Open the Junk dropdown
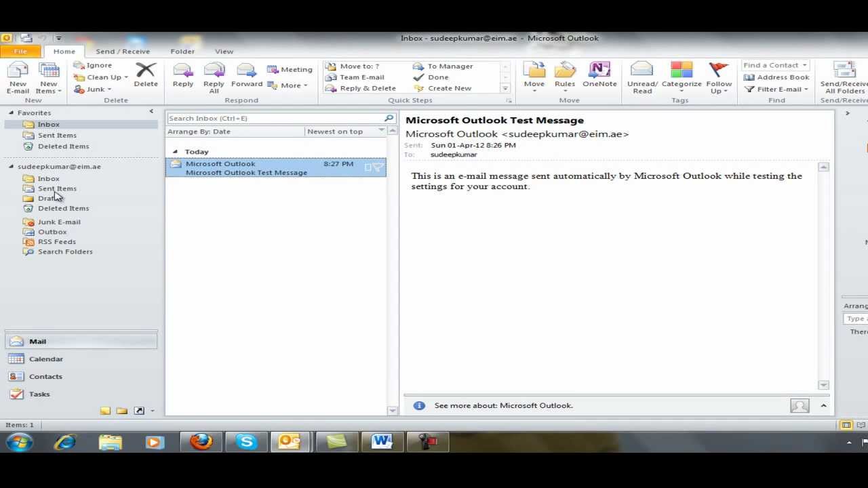 click(x=92, y=89)
